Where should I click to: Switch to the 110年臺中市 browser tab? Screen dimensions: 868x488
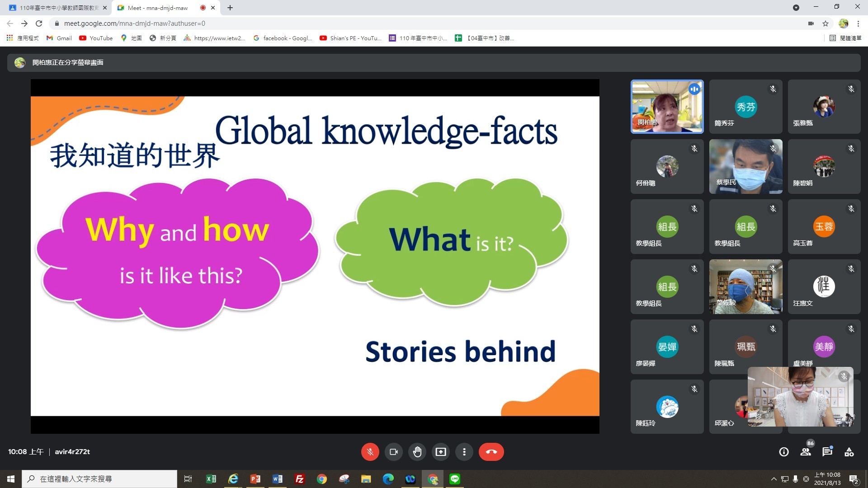(x=58, y=8)
